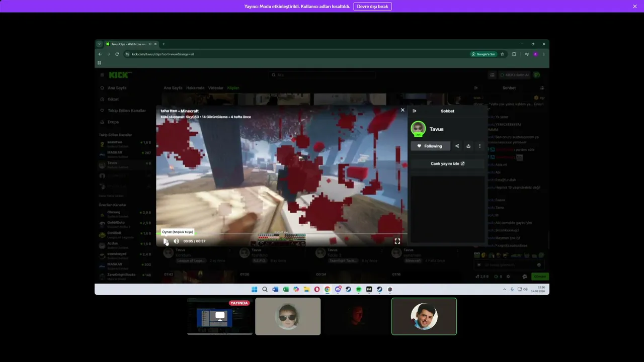
Task: Open Azdus in recommended channels
Action: point(125,245)
